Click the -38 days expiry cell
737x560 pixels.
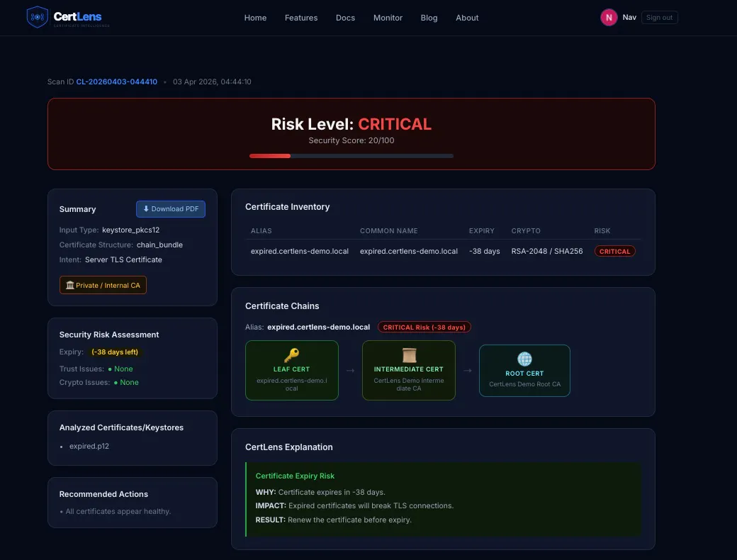485,251
